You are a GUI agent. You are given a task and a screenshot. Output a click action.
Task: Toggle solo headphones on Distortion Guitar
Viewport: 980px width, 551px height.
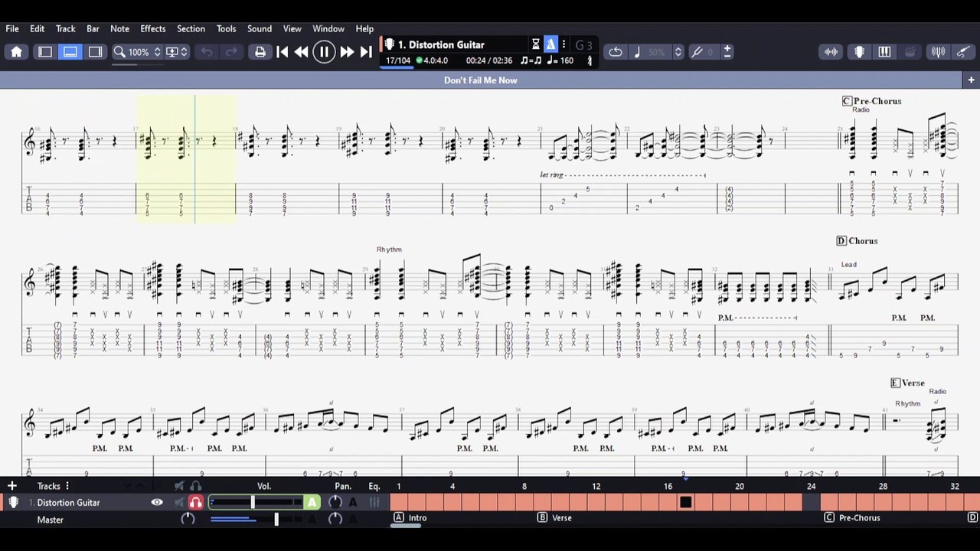click(196, 503)
